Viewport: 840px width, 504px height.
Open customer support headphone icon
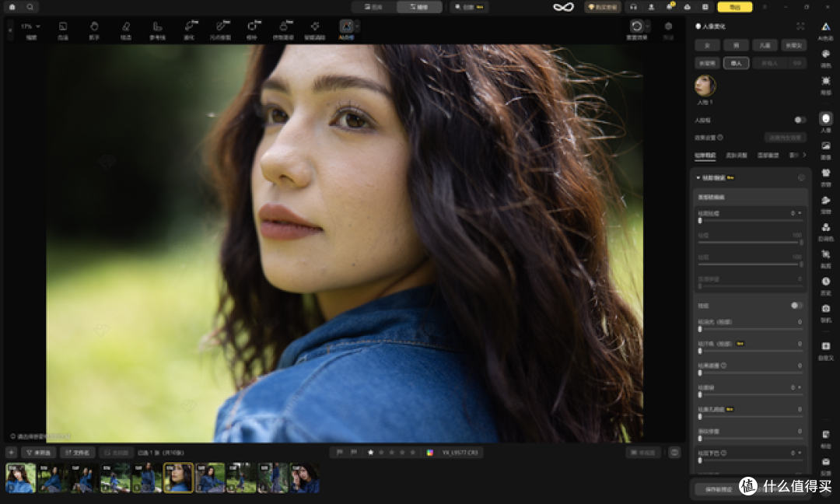pos(634,7)
